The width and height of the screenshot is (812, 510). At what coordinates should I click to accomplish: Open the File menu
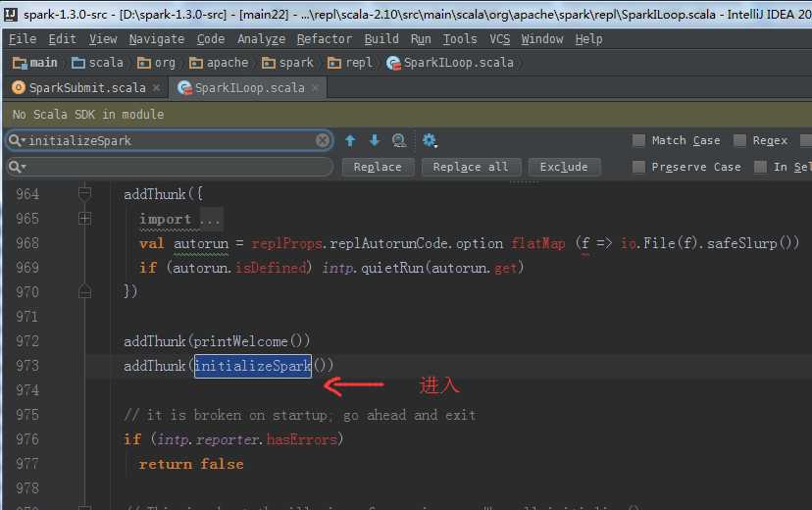23,39
